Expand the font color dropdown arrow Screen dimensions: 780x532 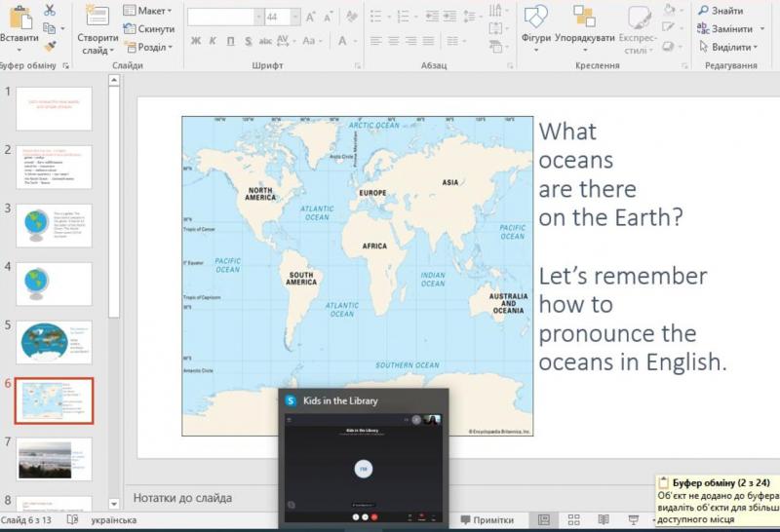point(355,41)
